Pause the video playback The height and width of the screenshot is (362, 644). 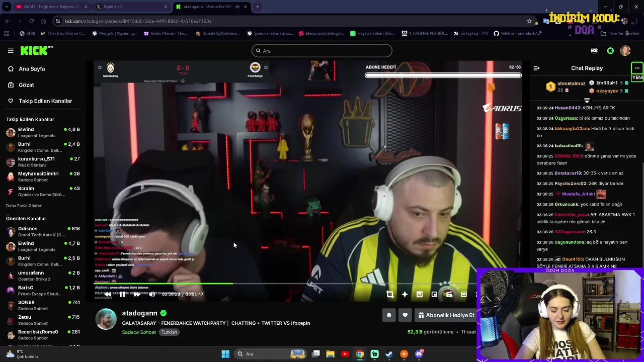pyautogui.click(x=122, y=295)
